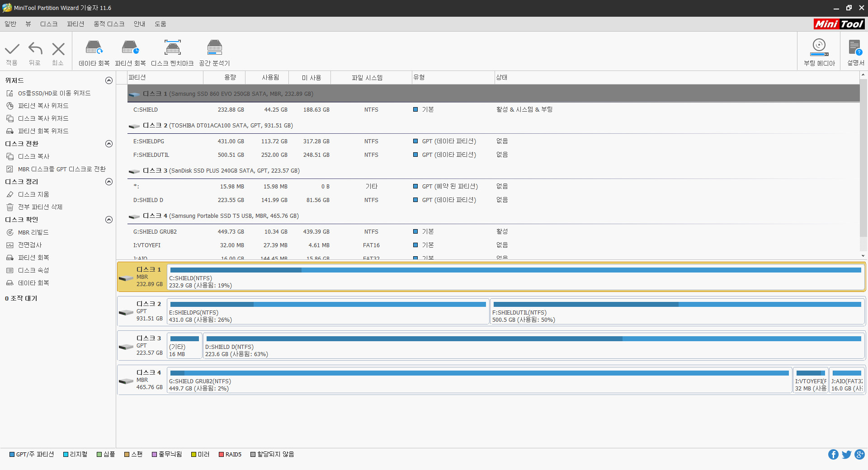Select the C:SHIELD partition row
This screenshot has width=868, height=470.
(x=493, y=110)
